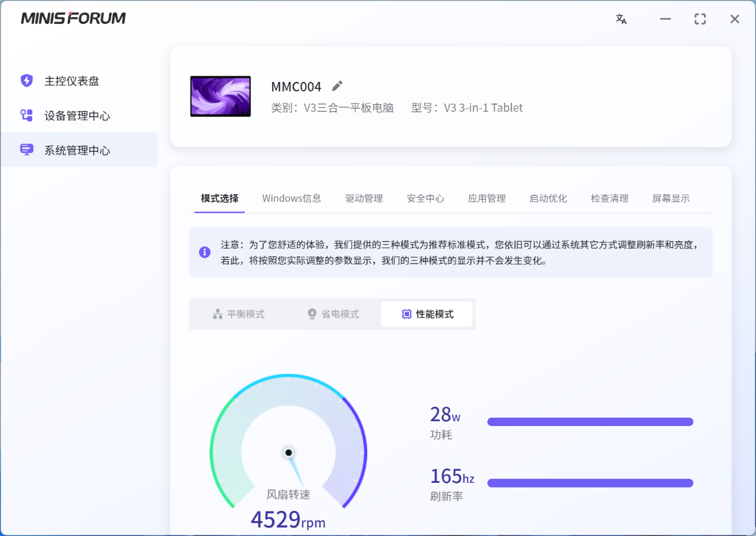
Task: Click the info icon in the notice banner
Action: point(205,252)
